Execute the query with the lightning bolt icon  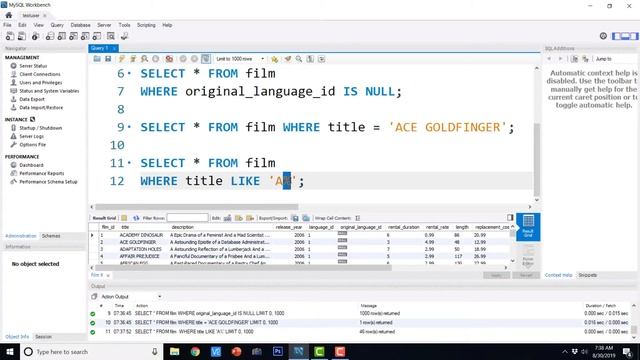click(x=122, y=59)
